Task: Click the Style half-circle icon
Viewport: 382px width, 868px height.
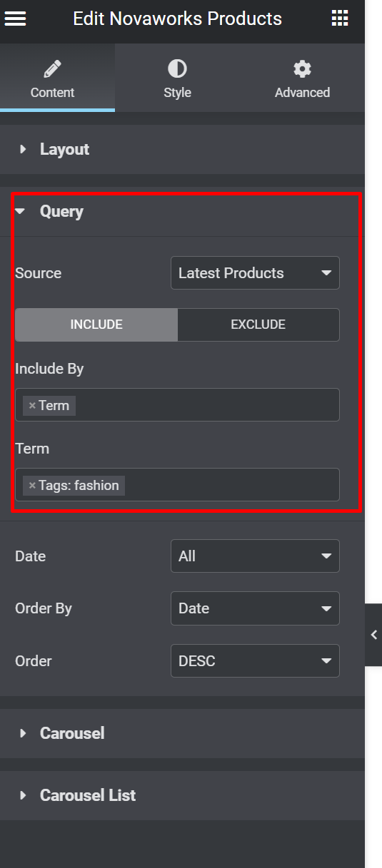Action: 177,68
